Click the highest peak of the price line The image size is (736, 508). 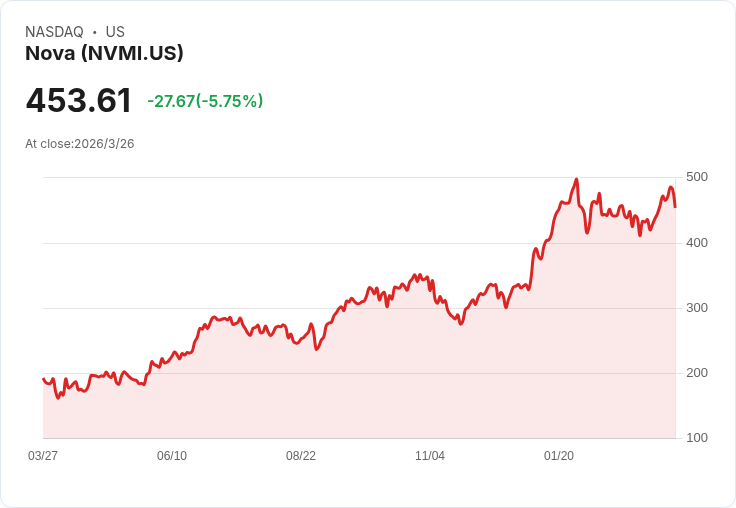click(576, 180)
